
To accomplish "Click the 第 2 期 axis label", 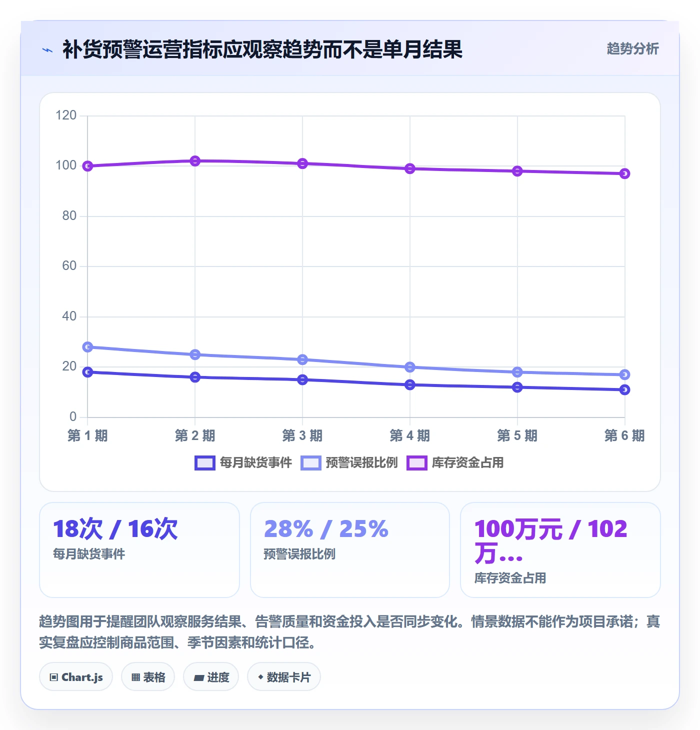I will coord(195,435).
